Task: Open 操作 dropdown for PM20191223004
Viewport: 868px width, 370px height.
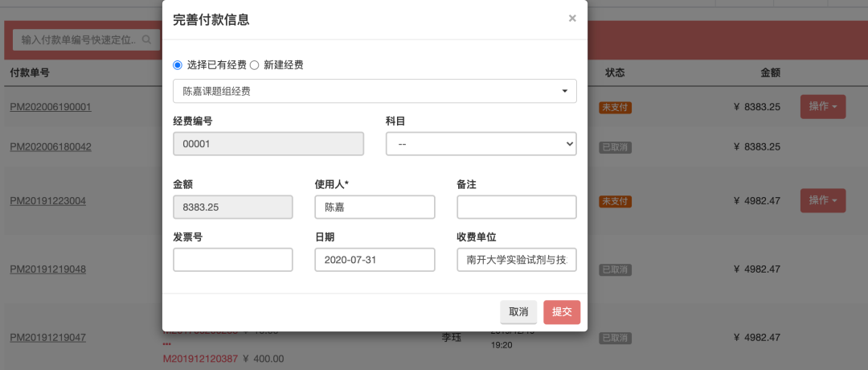Action: click(x=822, y=200)
